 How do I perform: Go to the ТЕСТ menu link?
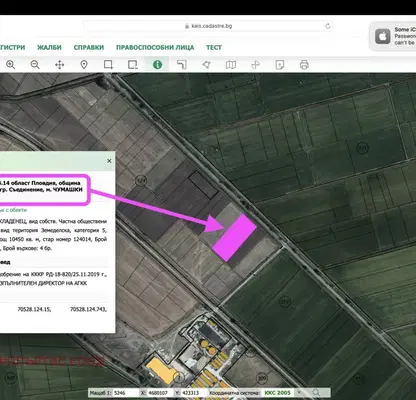click(214, 47)
